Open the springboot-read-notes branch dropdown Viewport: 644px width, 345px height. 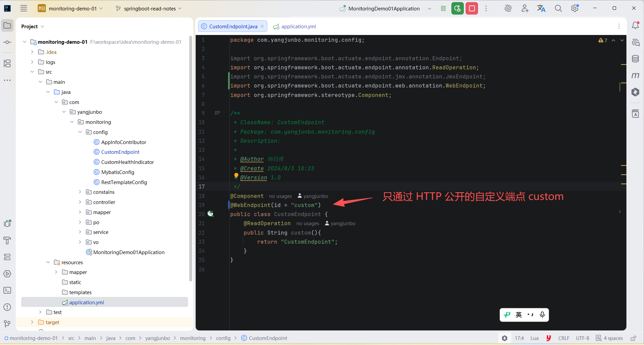tap(148, 8)
